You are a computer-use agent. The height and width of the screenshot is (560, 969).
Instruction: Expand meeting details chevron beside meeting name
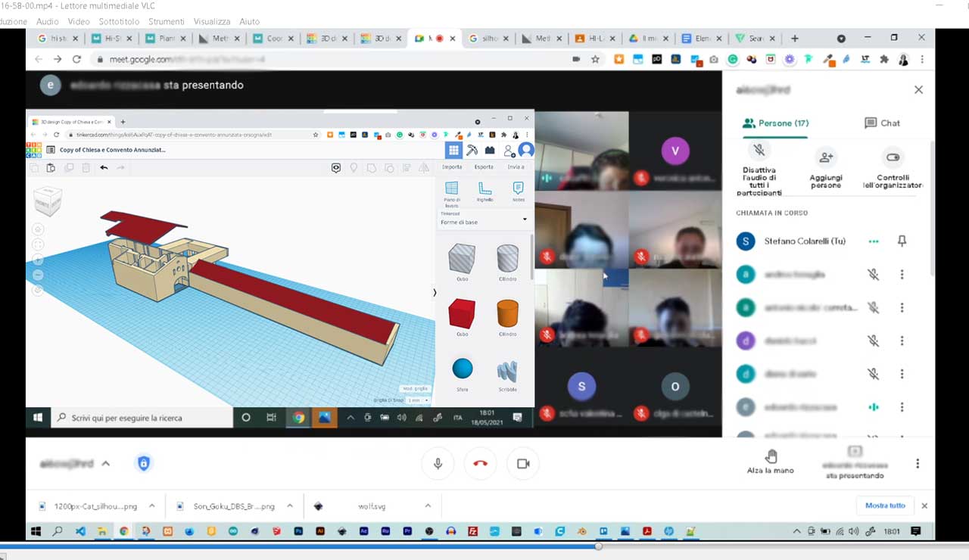click(105, 463)
